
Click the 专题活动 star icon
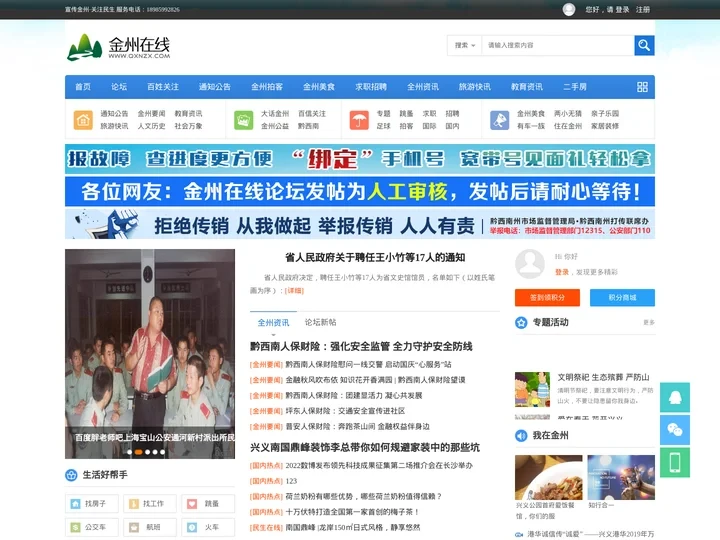(521, 322)
